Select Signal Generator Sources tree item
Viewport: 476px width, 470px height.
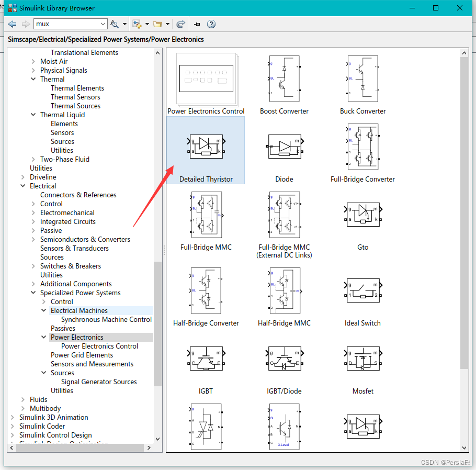point(99,382)
